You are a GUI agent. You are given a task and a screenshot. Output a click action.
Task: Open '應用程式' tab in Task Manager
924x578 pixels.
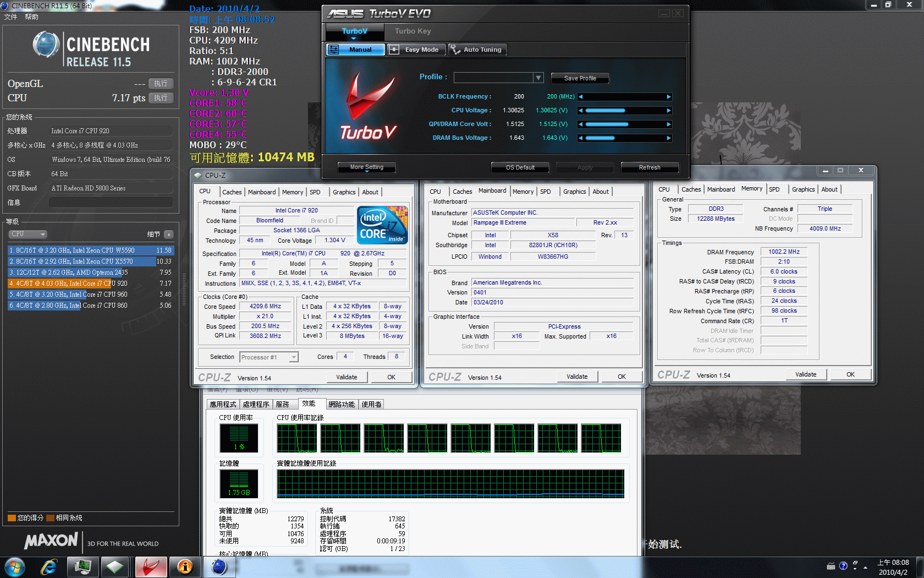coord(223,405)
